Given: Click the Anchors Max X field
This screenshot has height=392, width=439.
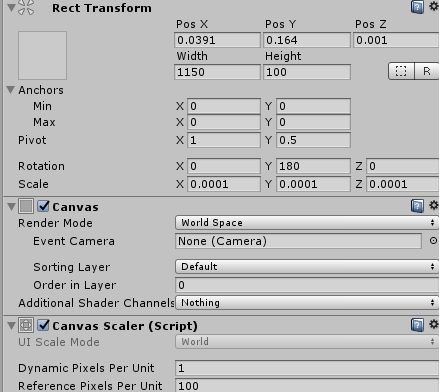Looking at the screenshot, I should (224, 122).
